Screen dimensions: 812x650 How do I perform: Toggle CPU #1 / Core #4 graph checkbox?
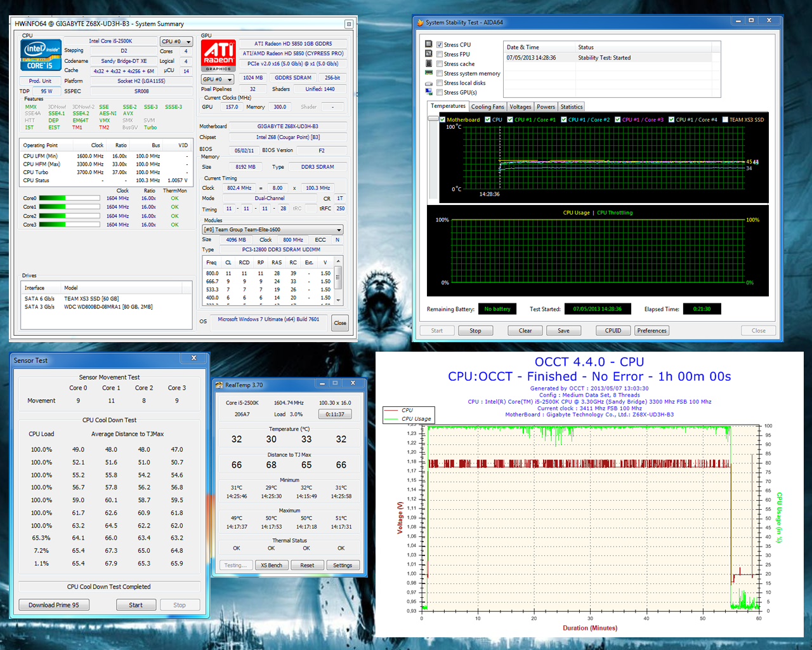tap(672, 119)
